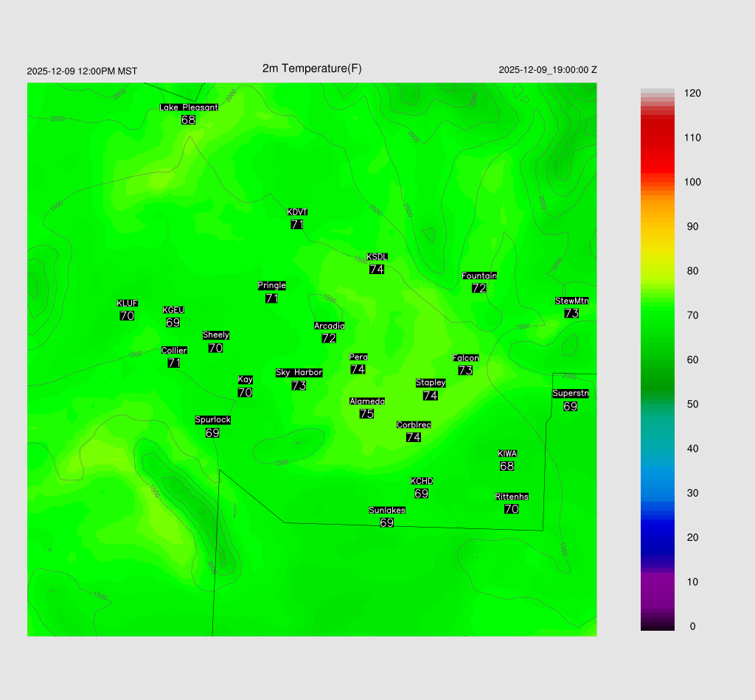
Task: Select the Sky Harbor station label
Action: [299, 373]
